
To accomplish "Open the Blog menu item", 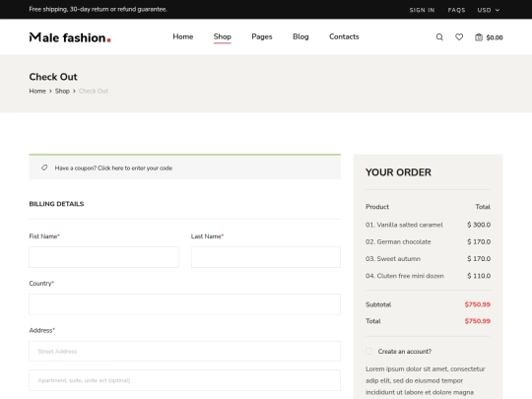I will click(x=300, y=36).
